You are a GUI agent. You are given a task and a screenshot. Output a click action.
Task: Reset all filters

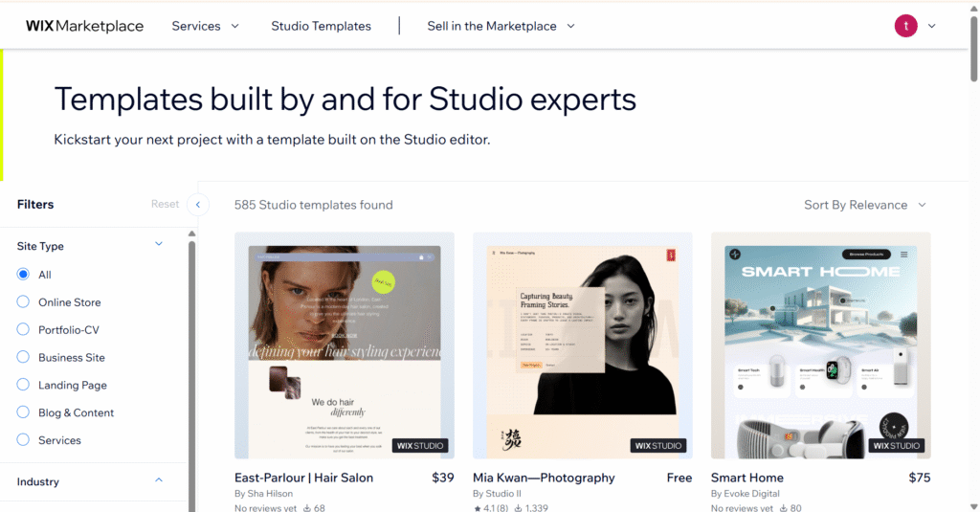click(165, 204)
